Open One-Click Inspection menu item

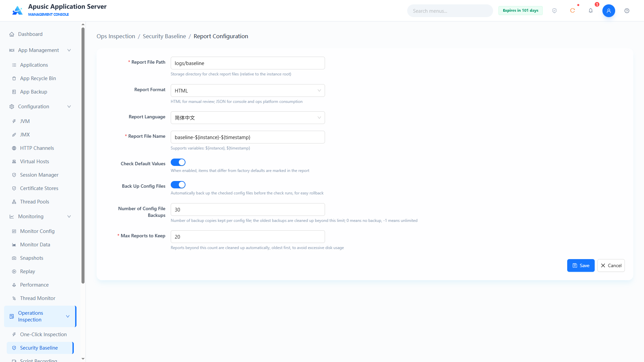point(40,335)
